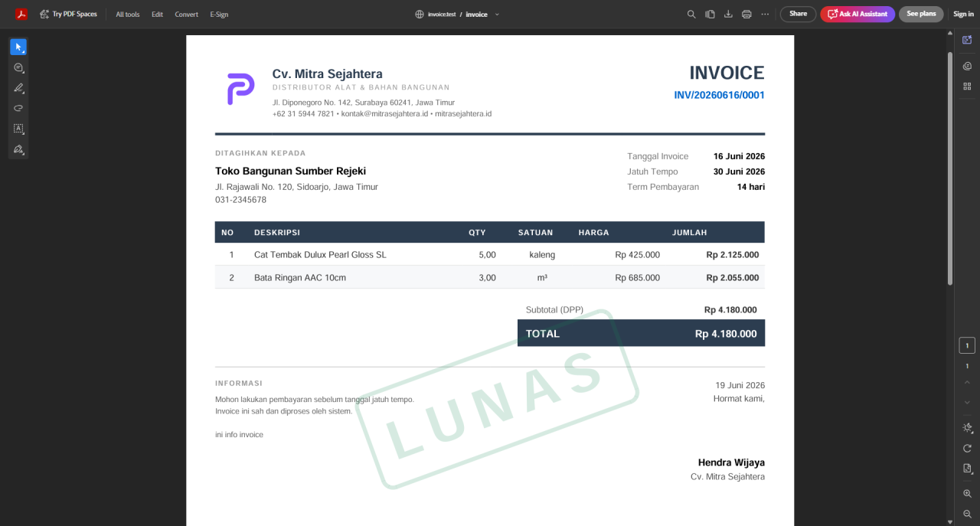Click the search magnifier icon
This screenshot has height=526, width=980.
(691, 14)
